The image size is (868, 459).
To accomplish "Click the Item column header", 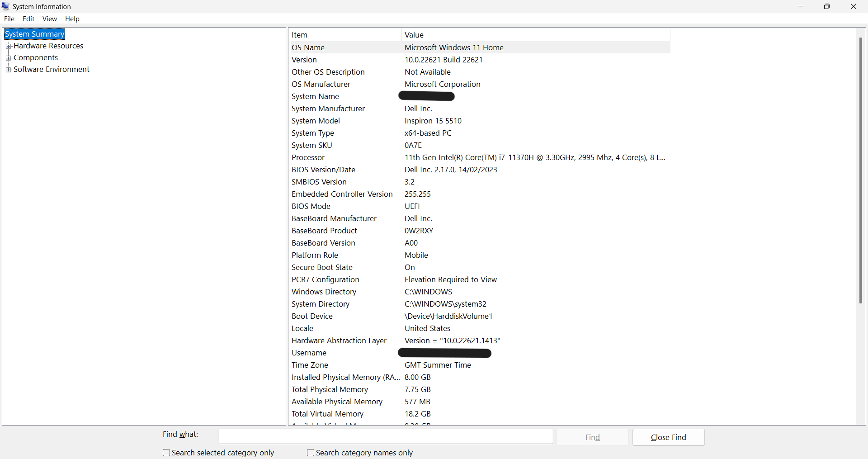I will click(x=345, y=35).
